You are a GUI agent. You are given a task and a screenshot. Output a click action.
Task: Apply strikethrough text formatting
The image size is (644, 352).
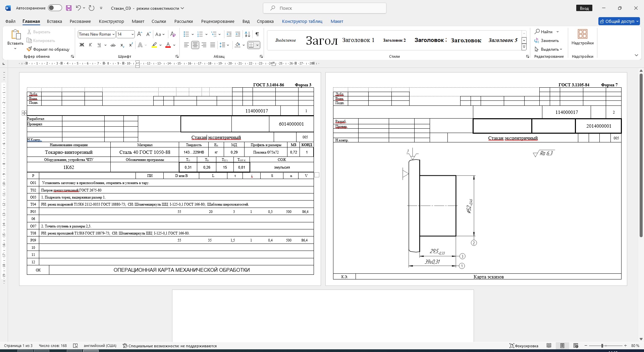[113, 45]
